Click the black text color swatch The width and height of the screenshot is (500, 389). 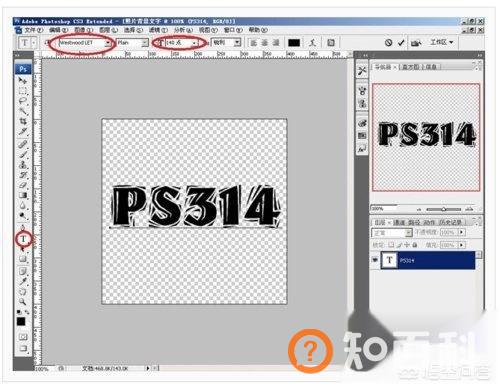[x=294, y=43]
